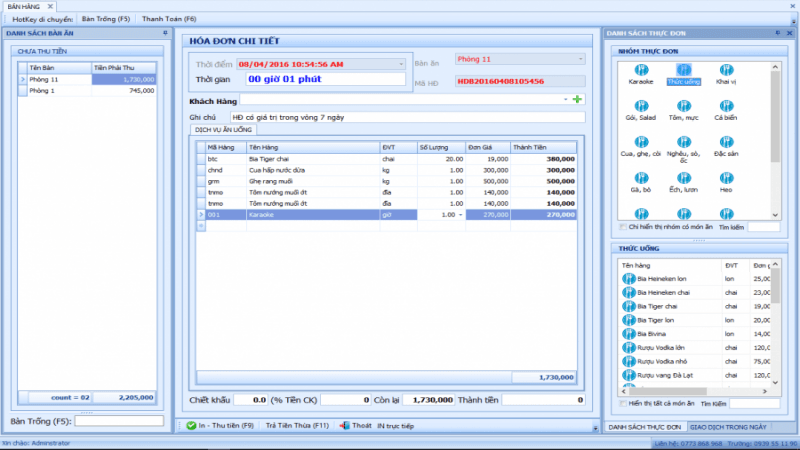Choose the Đặc sản group icon
Viewport: 800px width, 450px height.
click(x=726, y=142)
